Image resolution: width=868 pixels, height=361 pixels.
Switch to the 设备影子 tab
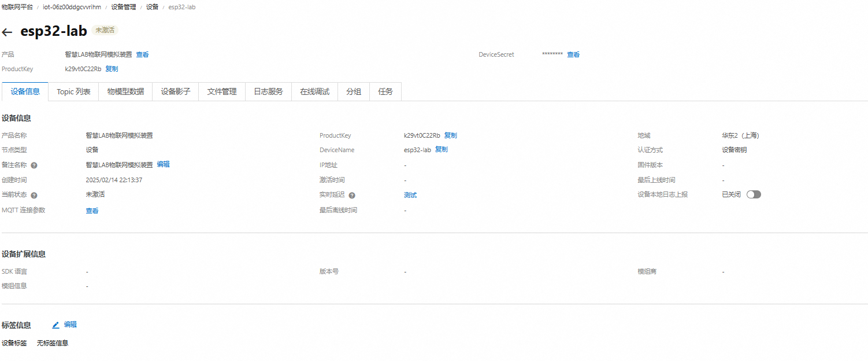175,91
